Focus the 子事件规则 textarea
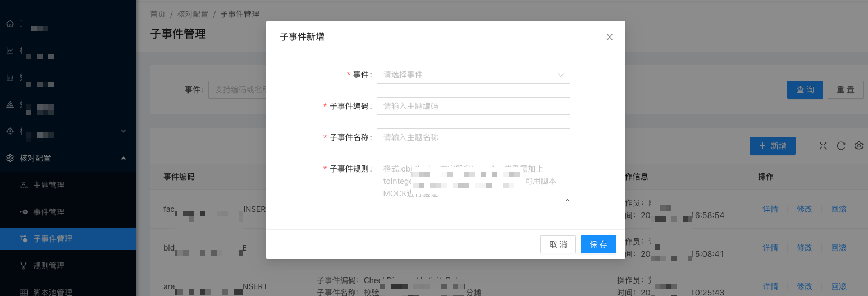Viewport: 868px width, 296px height. tap(473, 181)
